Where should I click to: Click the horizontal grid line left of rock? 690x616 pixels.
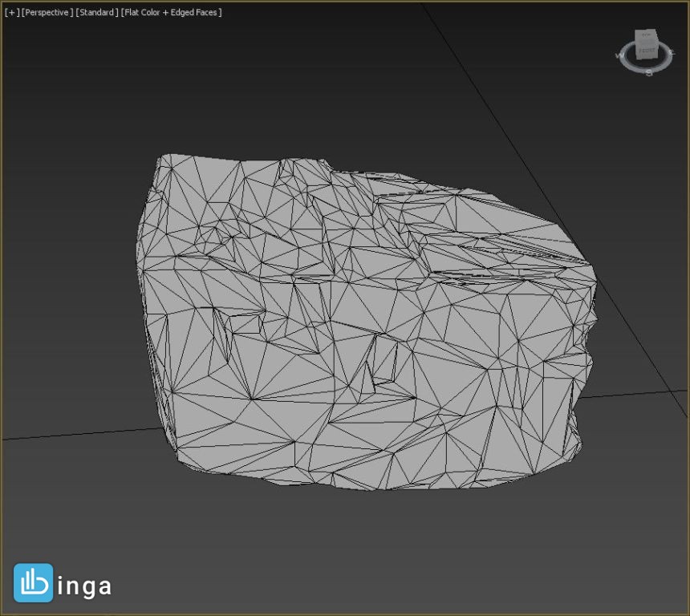79,433
